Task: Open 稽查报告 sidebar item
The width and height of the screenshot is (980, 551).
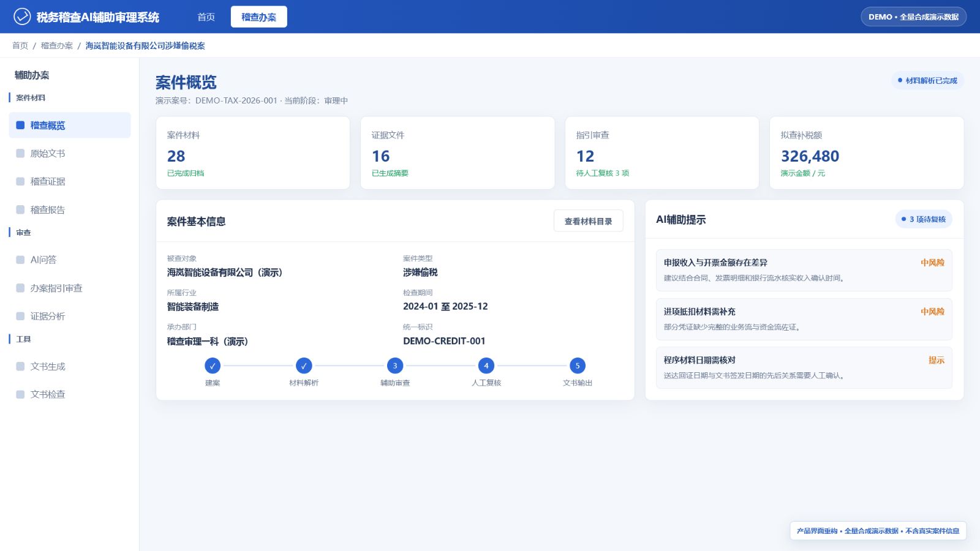Action: (x=70, y=209)
